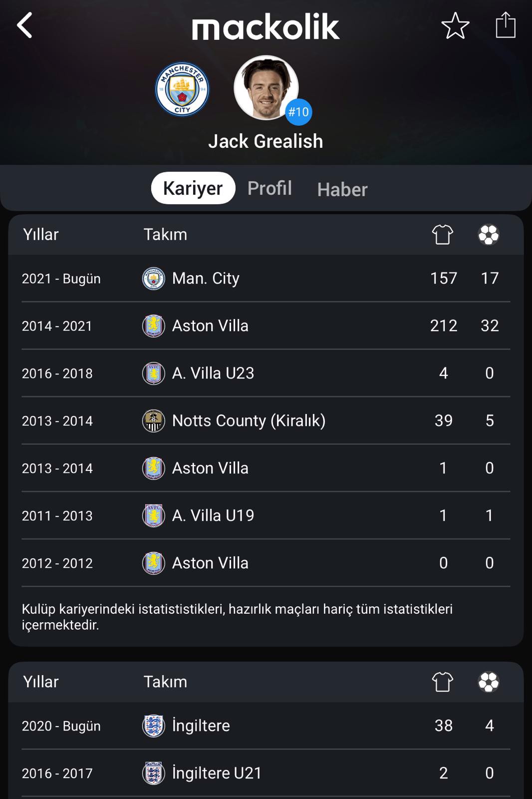Tap the #10 jersey number badge
Screen dimensions: 532x799
(298, 112)
